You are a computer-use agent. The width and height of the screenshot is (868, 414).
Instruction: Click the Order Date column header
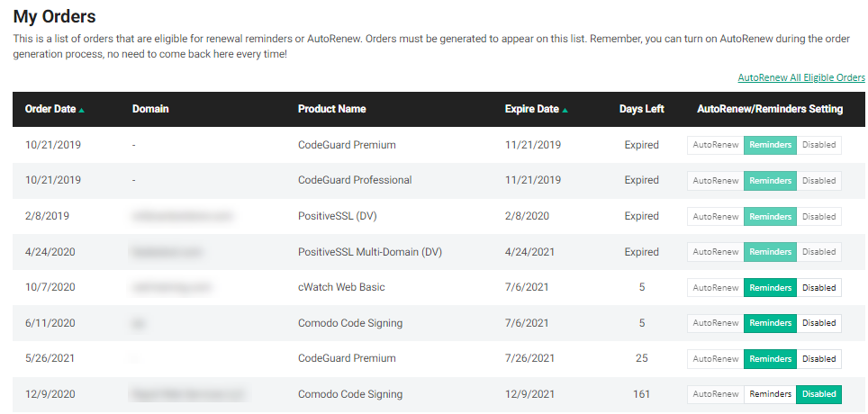pos(50,110)
